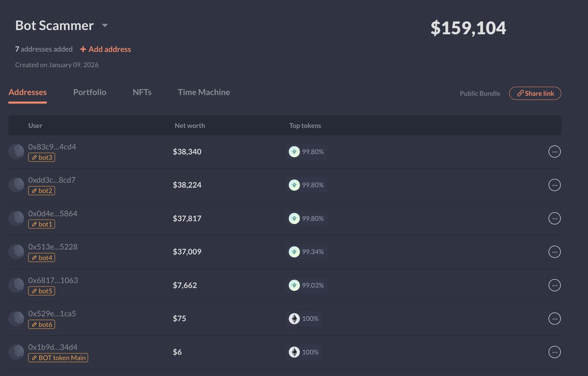
Task: Click the avatar of 0xdd3c...8cd7
Action: [x=16, y=185]
